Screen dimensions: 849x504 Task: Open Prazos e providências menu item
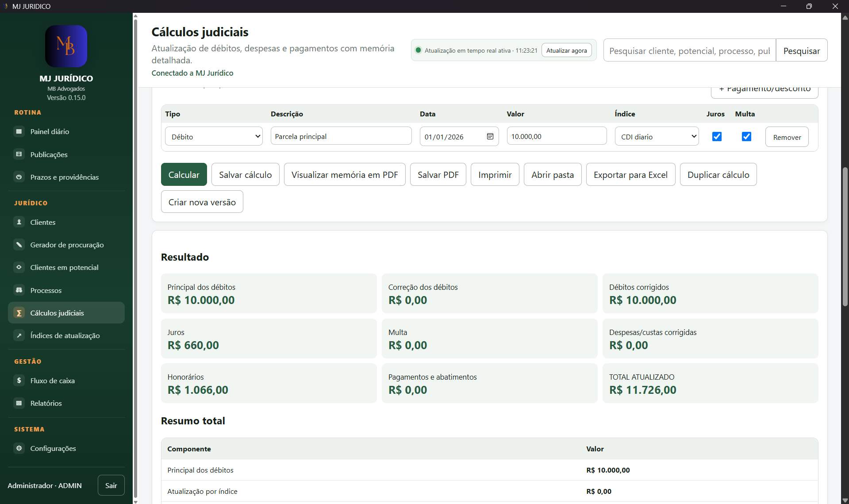(x=66, y=177)
